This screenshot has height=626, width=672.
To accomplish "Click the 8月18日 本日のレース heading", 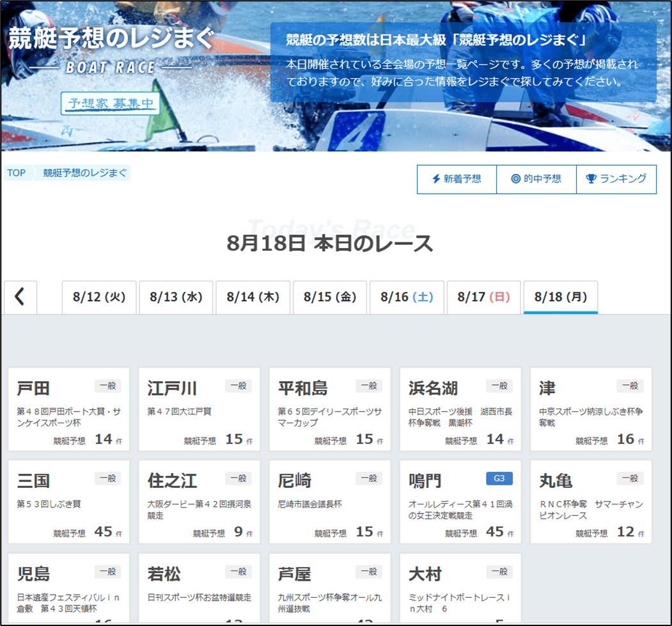I will (x=330, y=244).
